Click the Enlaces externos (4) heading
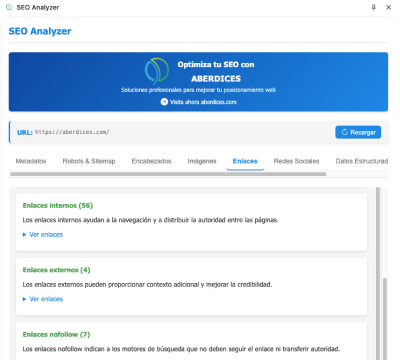The image size is (400, 360). [56, 270]
